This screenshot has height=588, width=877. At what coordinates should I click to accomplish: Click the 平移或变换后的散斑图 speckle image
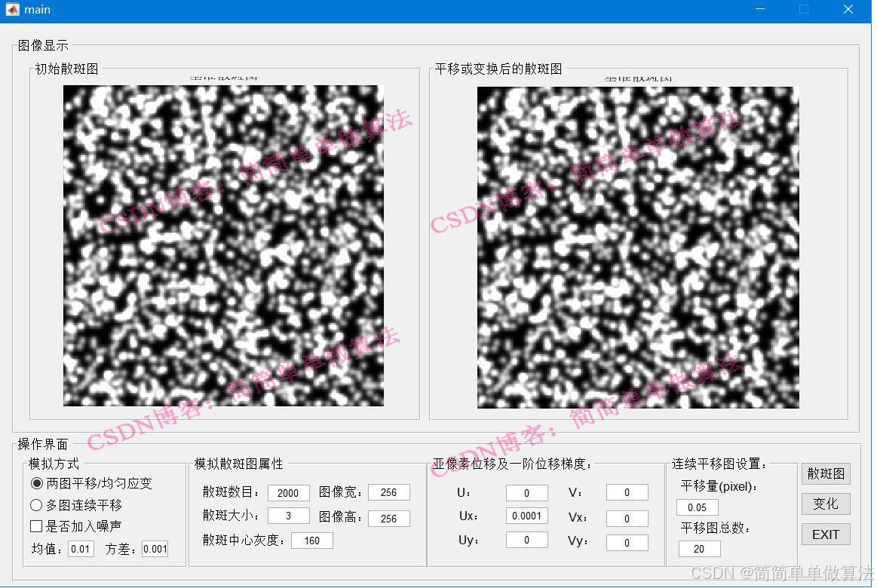click(x=638, y=247)
